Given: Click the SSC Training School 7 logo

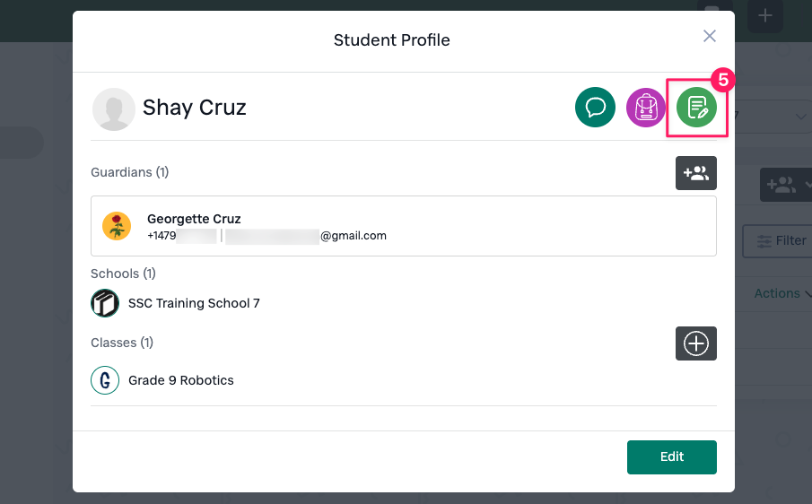Looking at the screenshot, I should coord(105,303).
